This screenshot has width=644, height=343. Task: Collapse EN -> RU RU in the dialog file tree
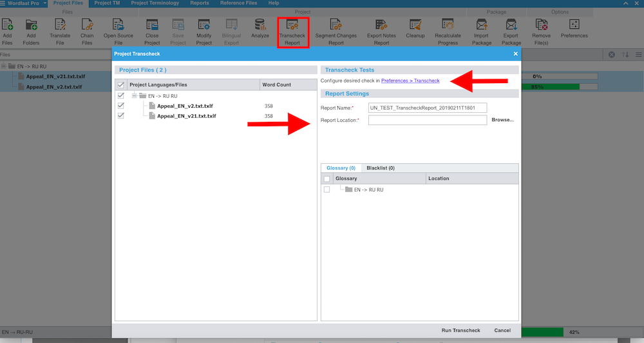[135, 96]
